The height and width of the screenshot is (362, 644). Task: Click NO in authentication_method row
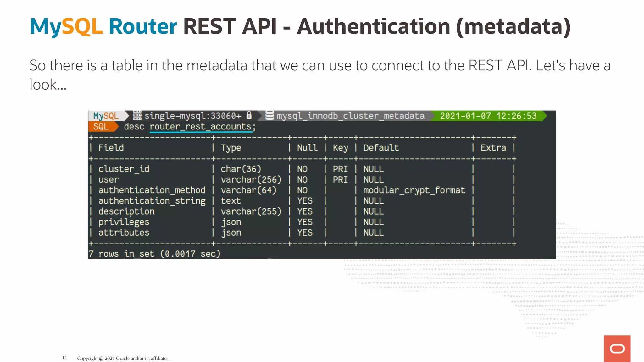[302, 190]
